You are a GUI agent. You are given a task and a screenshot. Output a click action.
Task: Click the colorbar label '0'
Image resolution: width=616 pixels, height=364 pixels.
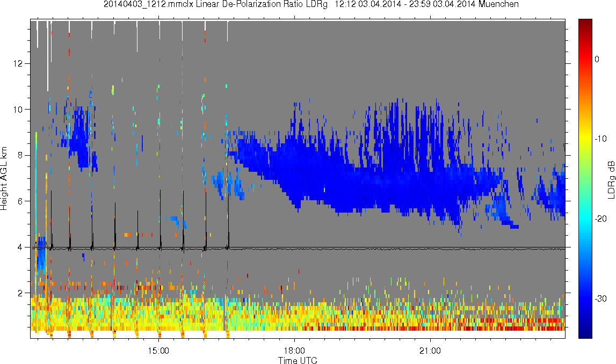pyautogui.click(x=597, y=59)
